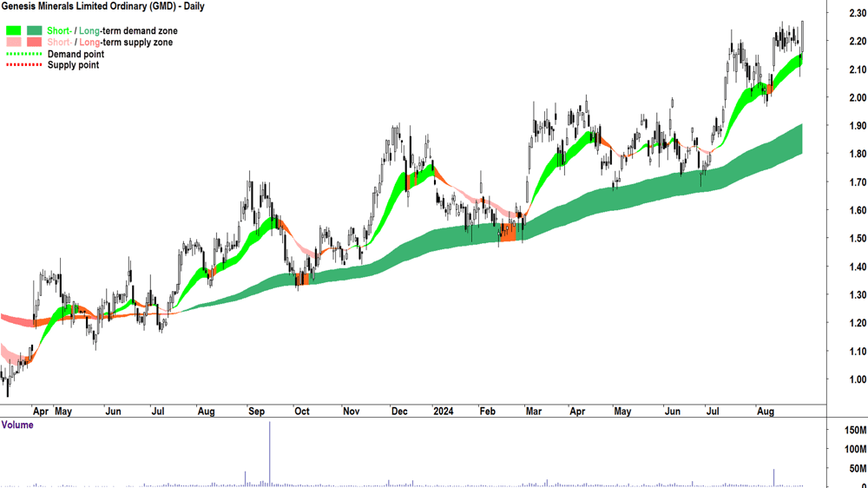Screen dimensions: 868x488
Task: Click the 1.90 price axis label
Action: click(x=857, y=126)
